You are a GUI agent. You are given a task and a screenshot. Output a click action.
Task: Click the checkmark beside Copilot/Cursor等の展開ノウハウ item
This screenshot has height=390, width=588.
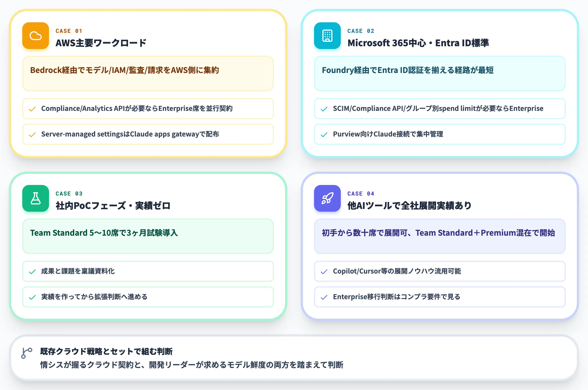point(324,272)
